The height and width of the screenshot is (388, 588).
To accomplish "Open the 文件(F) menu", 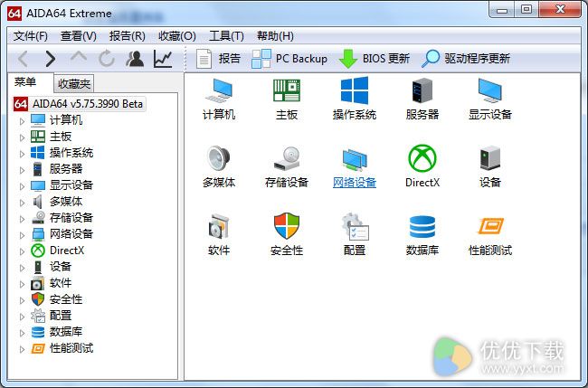I will (31, 36).
